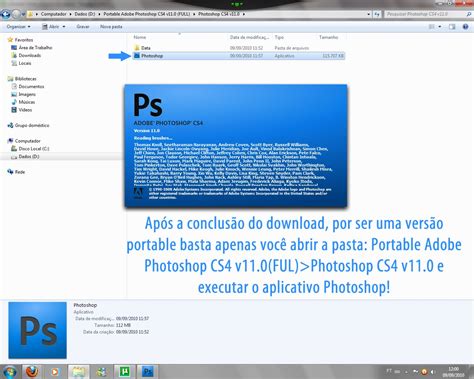
Task: Switch to Photoshop via the taskbar Ps icon
Action: tap(147, 371)
